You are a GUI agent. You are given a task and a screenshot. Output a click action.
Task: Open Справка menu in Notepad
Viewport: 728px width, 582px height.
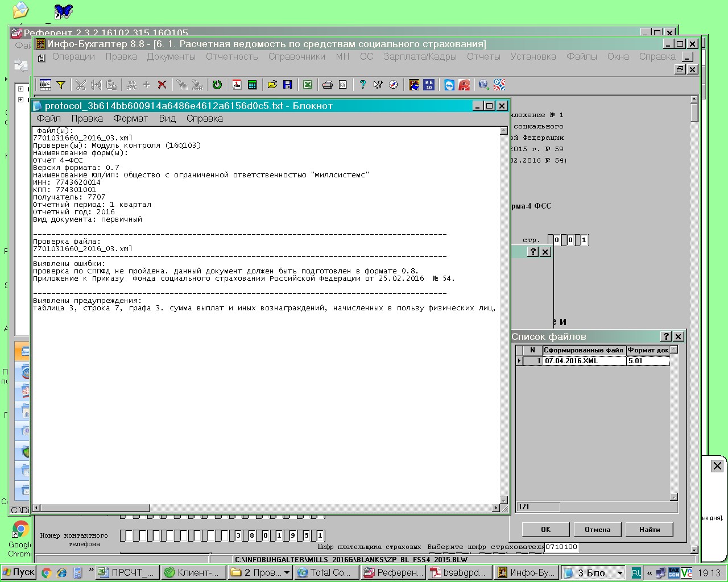204,118
